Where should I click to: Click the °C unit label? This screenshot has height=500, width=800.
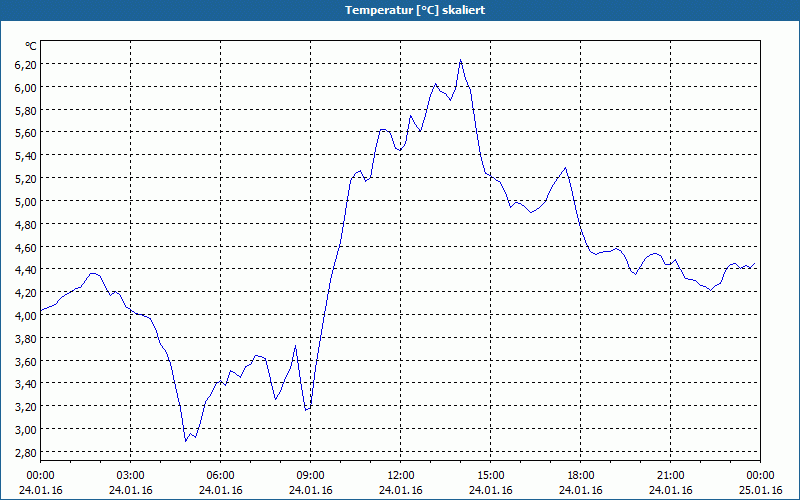(x=31, y=46)
